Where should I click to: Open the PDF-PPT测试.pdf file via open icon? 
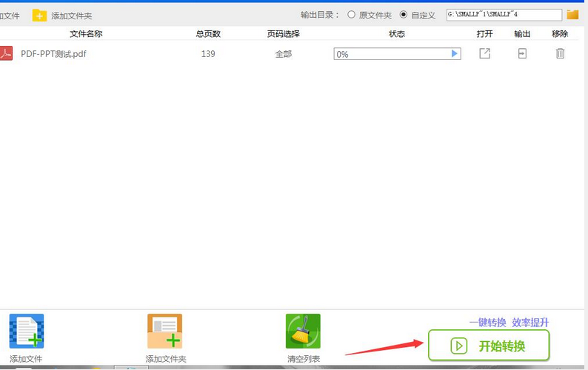pyautogui.click(x=484, y=53)
